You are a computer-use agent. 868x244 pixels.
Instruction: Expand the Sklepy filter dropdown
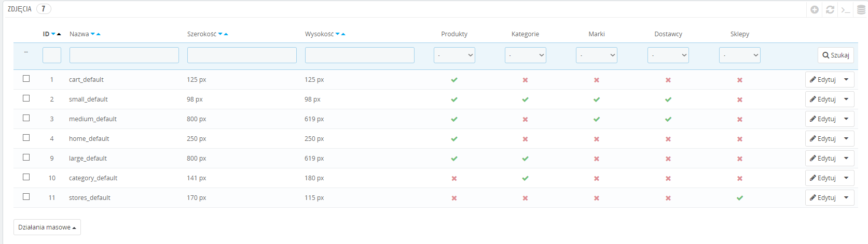click(739, 55)
